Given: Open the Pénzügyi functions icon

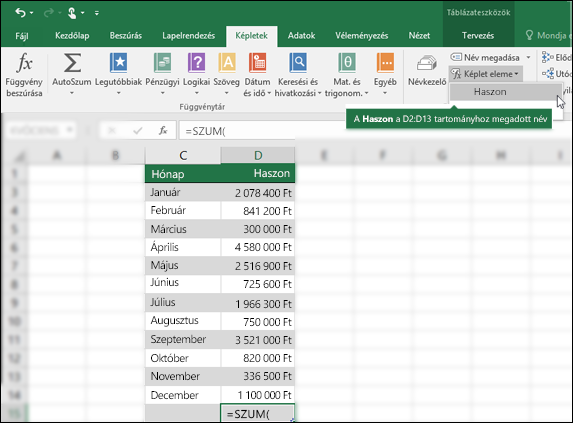Looking at the screenshot, I should (x=162, y=63).
